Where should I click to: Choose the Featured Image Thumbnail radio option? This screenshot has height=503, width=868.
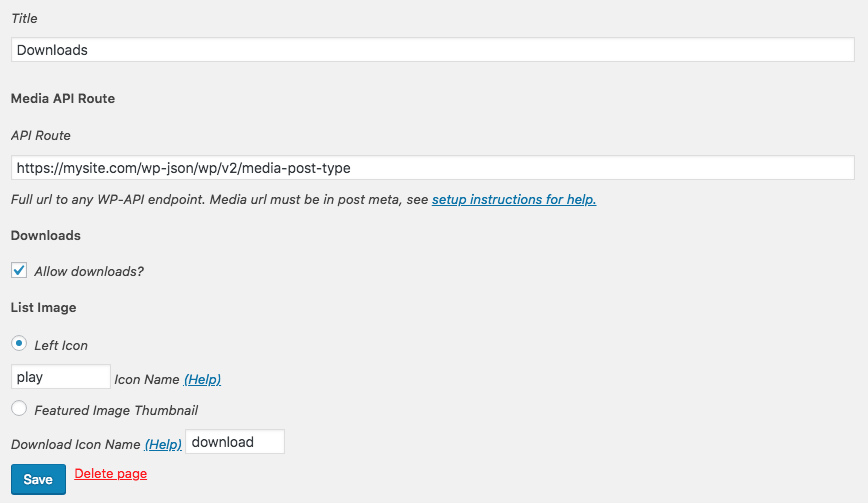19,408
